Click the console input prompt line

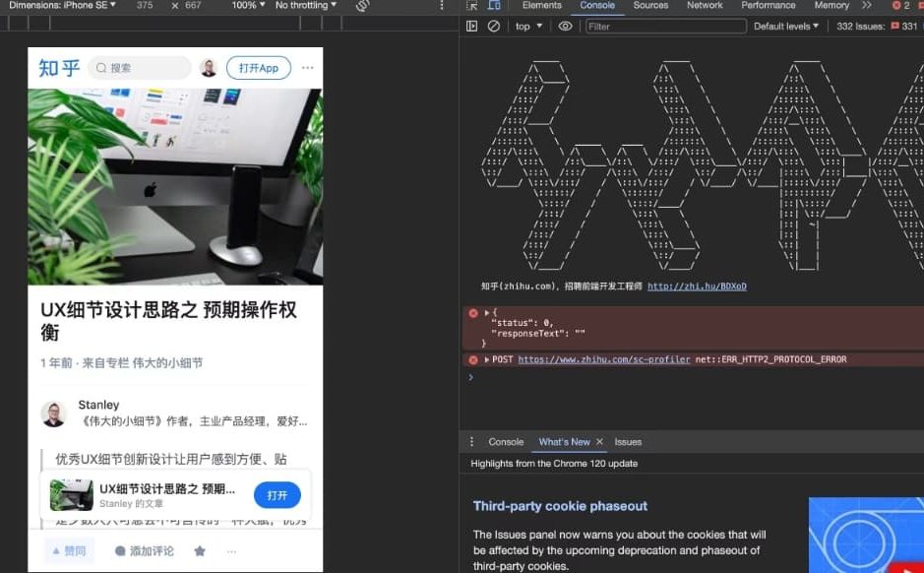pyautogui.click(x=696, y=377)
